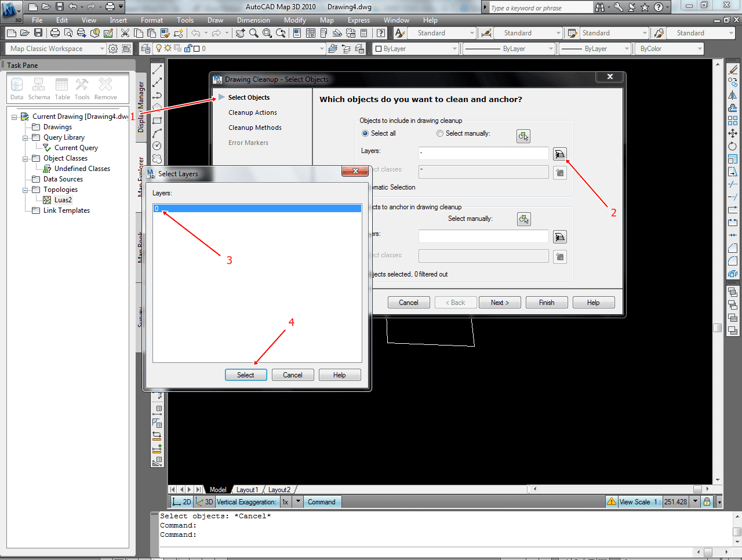The height and width of the screenshot is (560, 742).
Task: Open the Format menu
Action: point(152,20)
